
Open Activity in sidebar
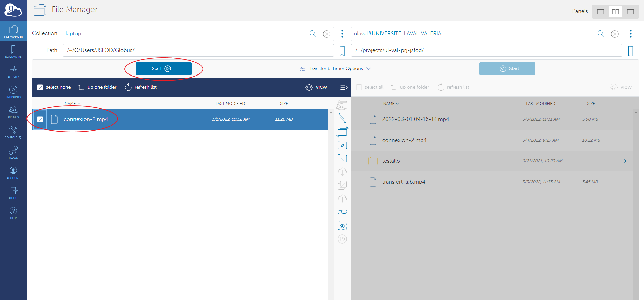click(x=13, y=72)
